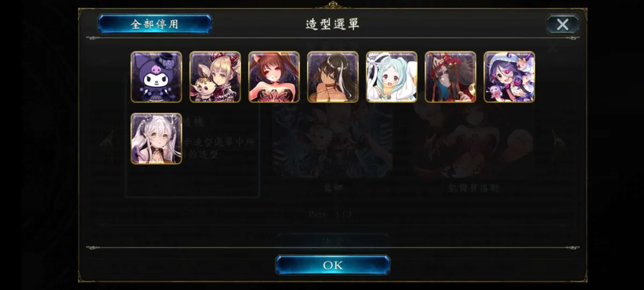Select the dark-skinned elf character skin
This screenshot has width=644, height=290.
(333, 77)
